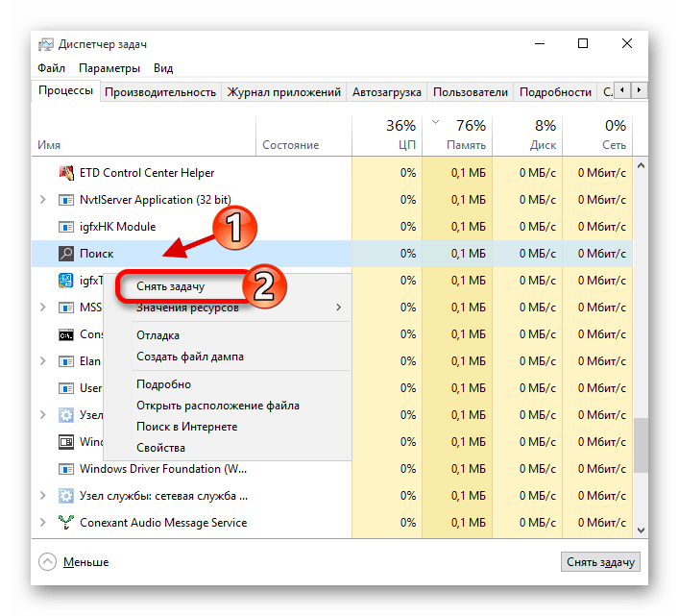Select the Поиск process row

point(332,254)
